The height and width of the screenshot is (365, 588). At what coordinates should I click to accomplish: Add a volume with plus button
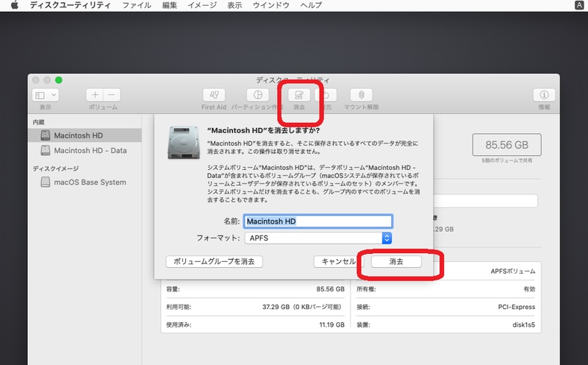click(x=95, y=95)
